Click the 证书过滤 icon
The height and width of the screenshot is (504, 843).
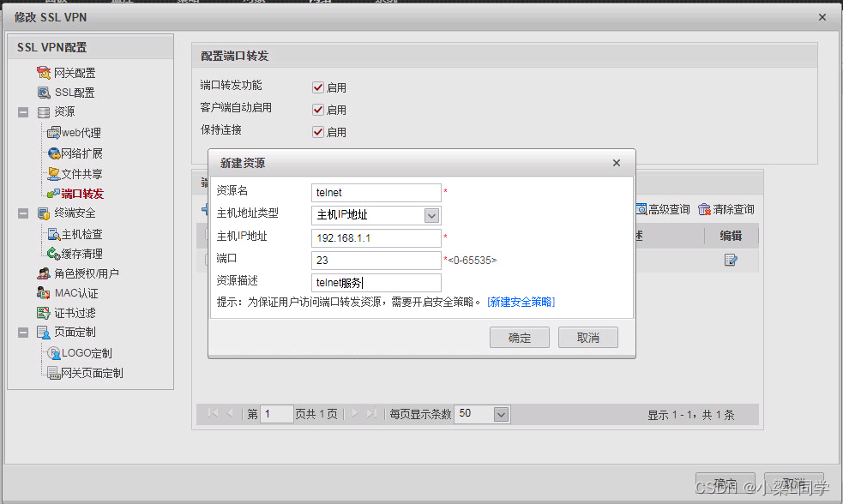point(44,313)
